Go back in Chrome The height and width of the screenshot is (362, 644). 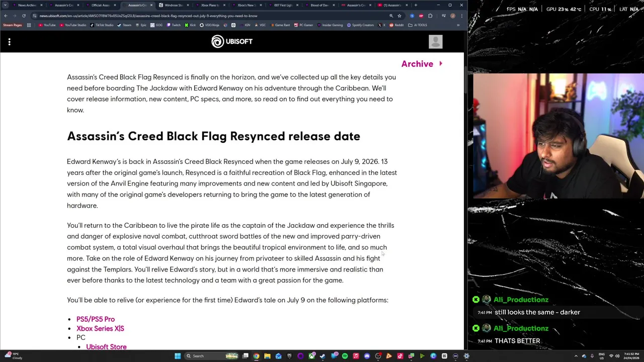click(x=6, y=16)
